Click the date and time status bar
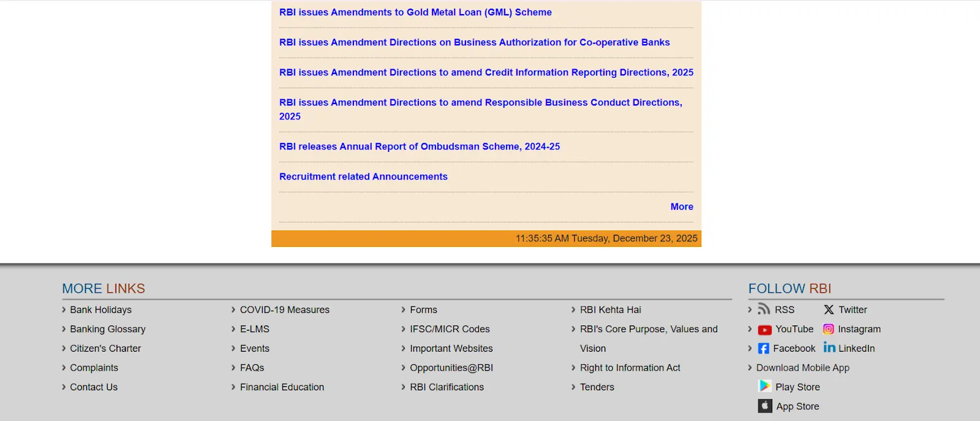 click(x=486, y=238)
